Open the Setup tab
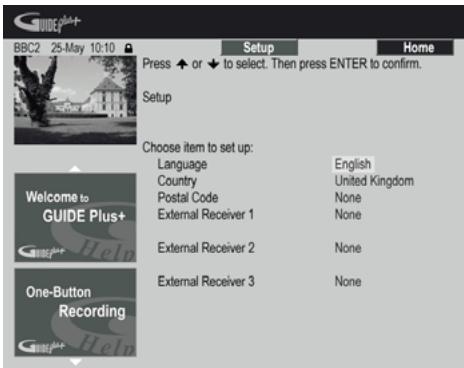 tap(259, 48)
